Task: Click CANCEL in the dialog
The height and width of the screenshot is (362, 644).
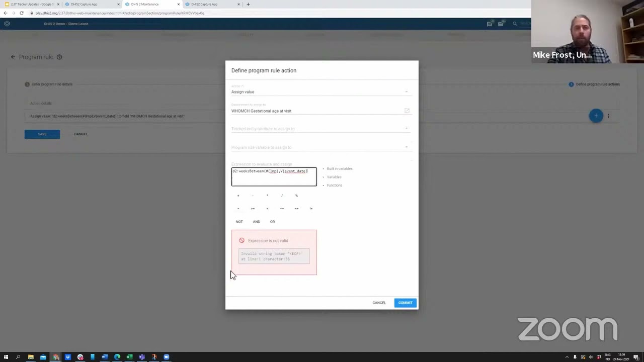Action: 379,303
